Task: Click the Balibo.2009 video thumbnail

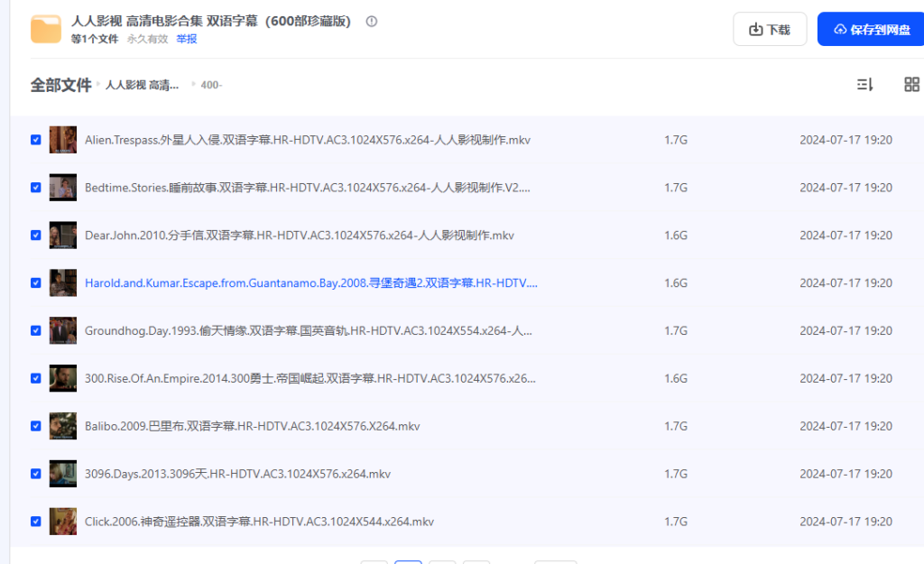Action: coord(63,426)
